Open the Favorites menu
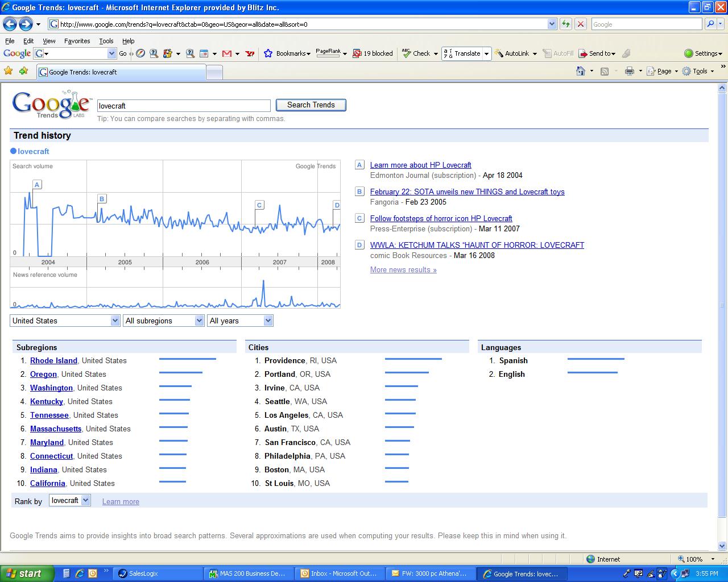Image resolution: width=728 pixels, height=582 pixels. 77,41
